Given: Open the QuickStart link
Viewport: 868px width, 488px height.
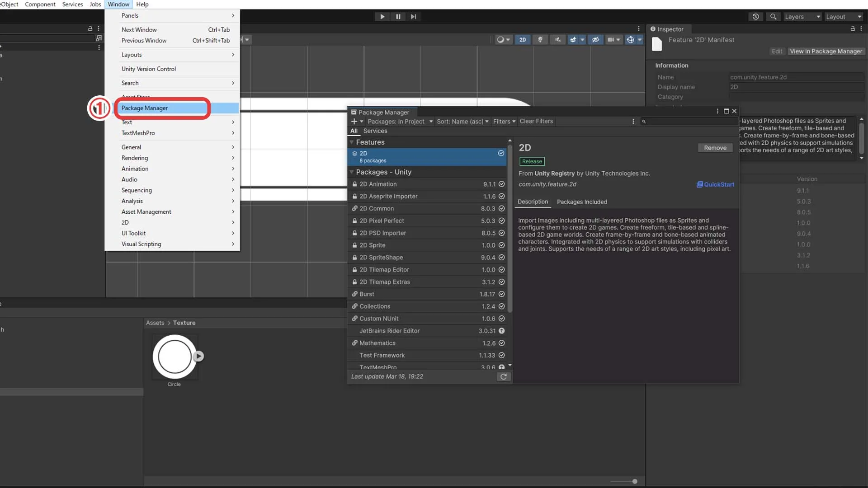Looking at the screenshot, I should pos(715,184).
